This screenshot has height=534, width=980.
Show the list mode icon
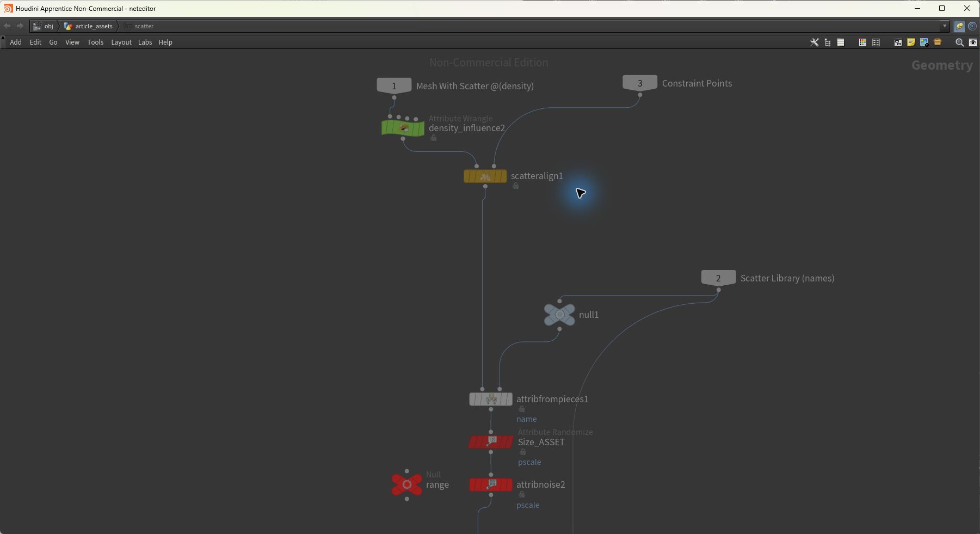pos(841,42)
